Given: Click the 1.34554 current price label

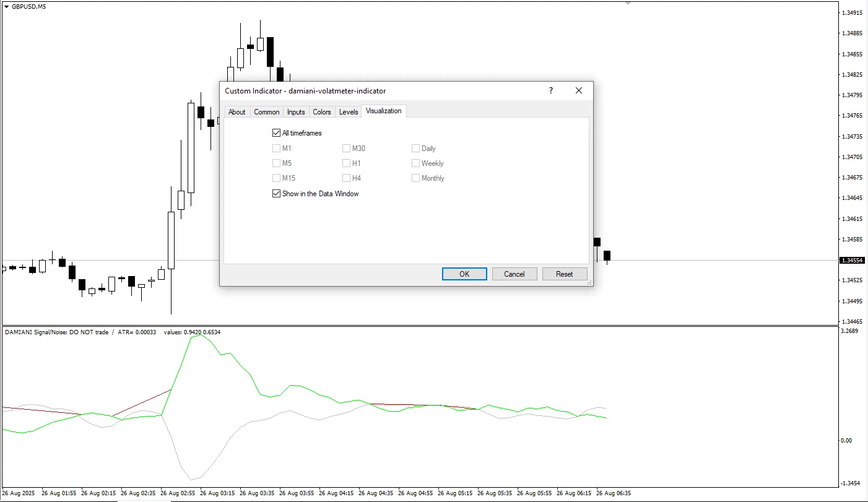Looking at the screenshot, I should pyautogui.click(x=853, y=261).
